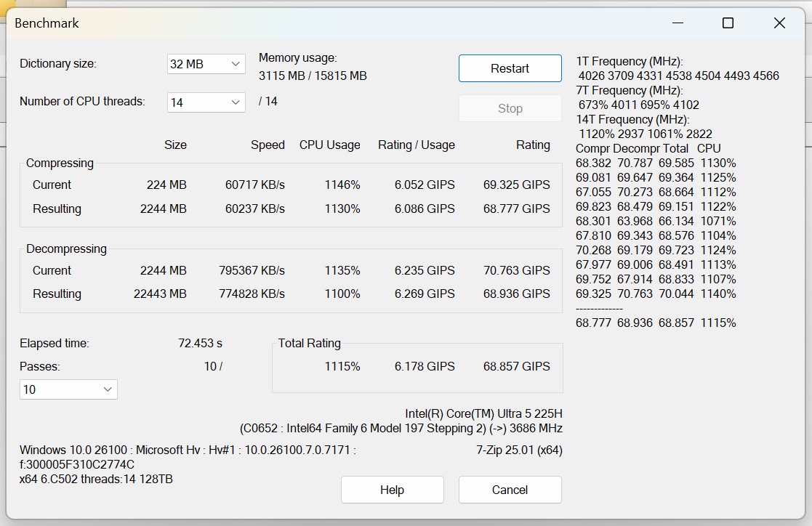Close the Benchmark window
The image size is (812, 526).
click(x=779, y=23)
